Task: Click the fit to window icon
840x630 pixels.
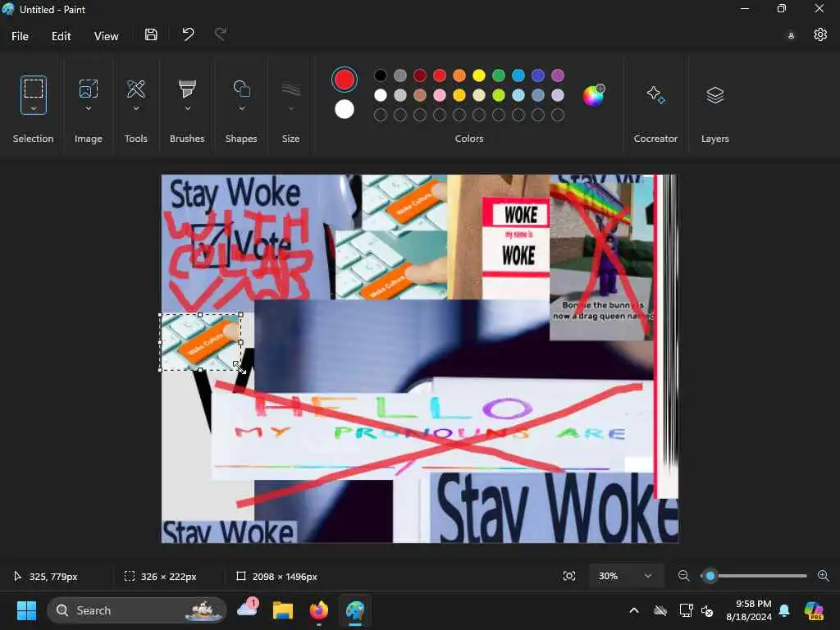Action: (x=569, y=576)
